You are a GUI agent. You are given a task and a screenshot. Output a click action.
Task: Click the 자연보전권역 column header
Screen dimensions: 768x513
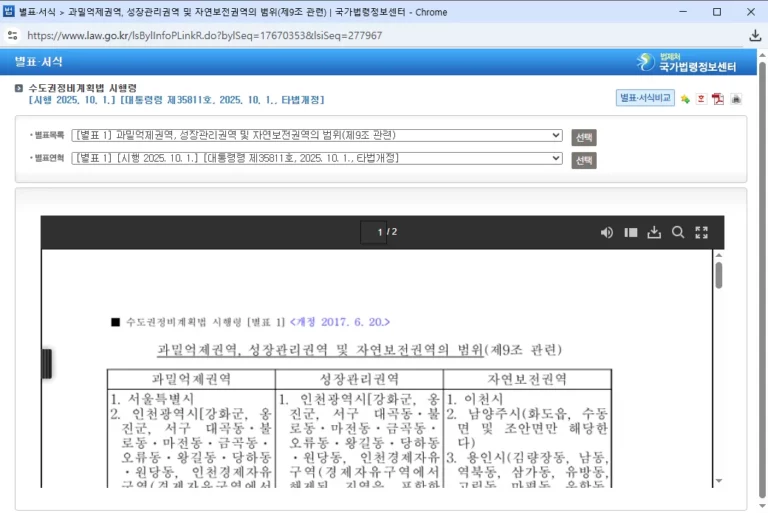point(527,379)
